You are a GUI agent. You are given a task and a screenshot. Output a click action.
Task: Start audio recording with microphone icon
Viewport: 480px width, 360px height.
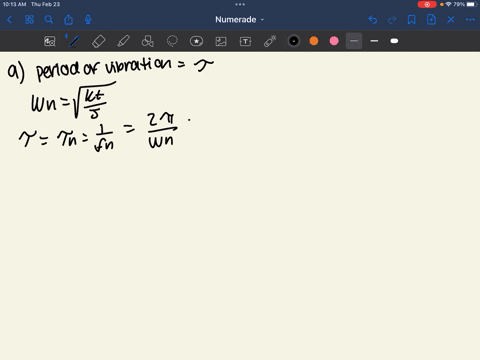[x=88, y=20]
